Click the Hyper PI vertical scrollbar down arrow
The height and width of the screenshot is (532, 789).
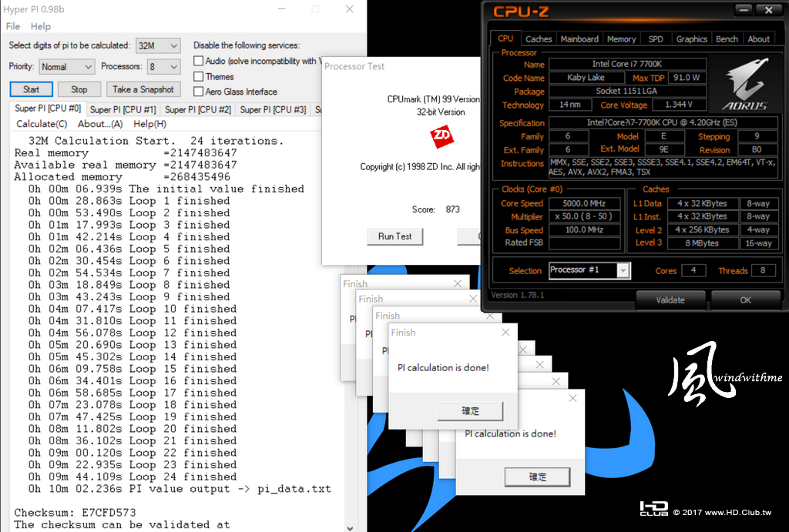coord(350,527)
